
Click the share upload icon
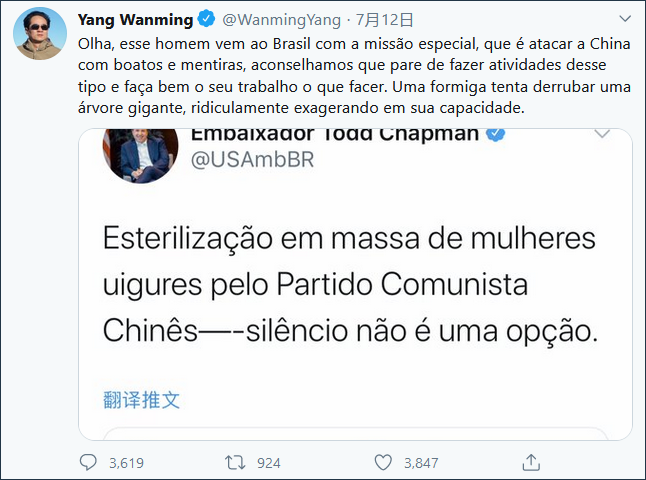click(531, 462)
